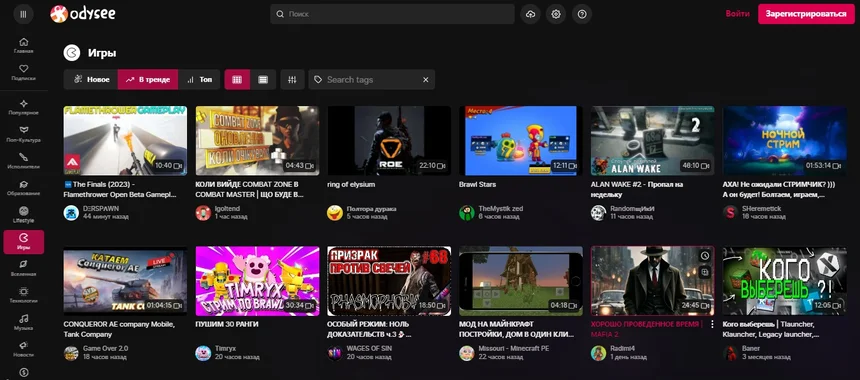Open the settings gear icon
The image size is (860, 380).
point(556,14)
